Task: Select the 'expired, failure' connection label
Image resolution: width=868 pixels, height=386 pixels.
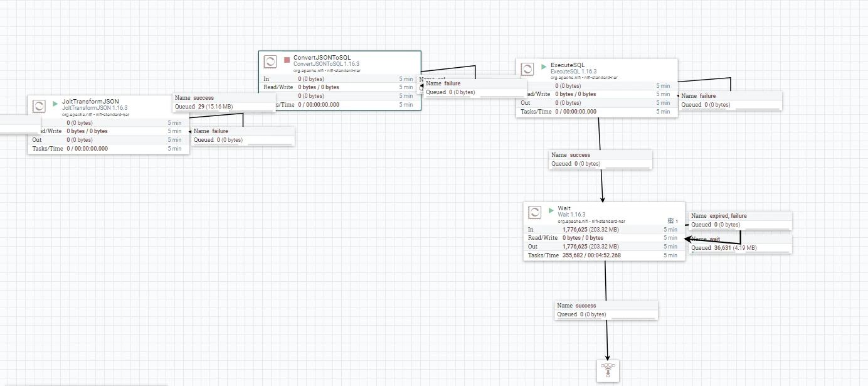Action: point(741,220)
